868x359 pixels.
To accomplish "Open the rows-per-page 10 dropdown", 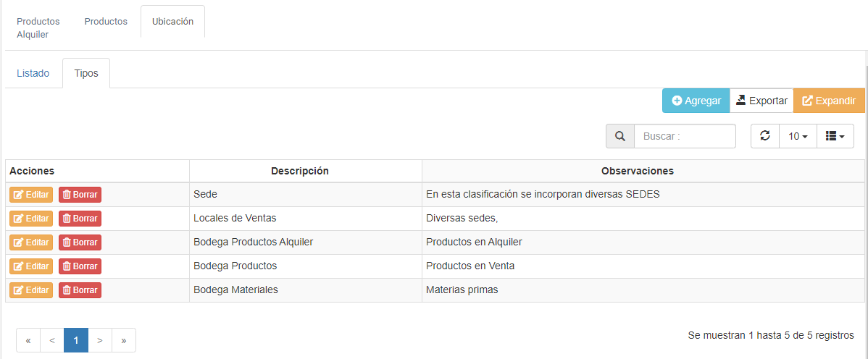I will [798, 136].
